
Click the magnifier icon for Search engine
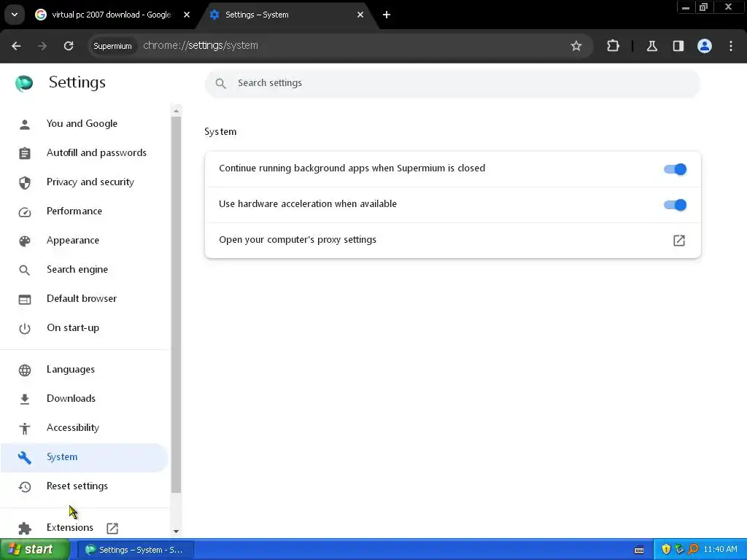[x=24, y=271]
